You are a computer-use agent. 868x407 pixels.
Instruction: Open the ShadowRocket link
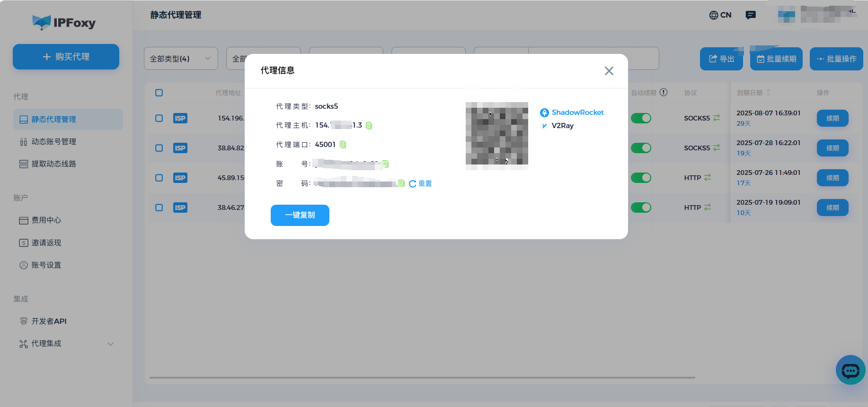click(572, 113)
